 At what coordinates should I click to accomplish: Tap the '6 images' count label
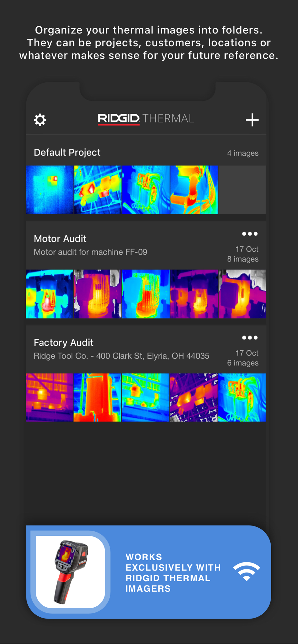[243, 363]
